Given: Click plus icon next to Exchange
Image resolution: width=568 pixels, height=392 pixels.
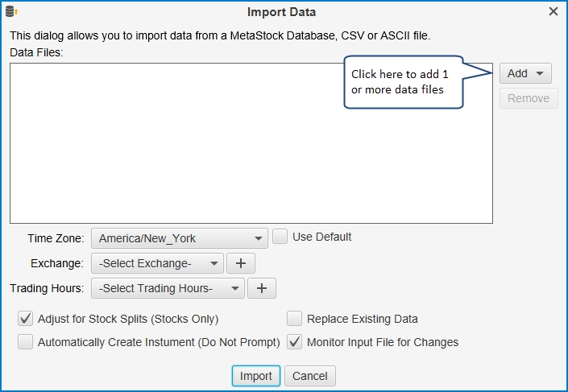Looking at the screenshot, I should point(241,263).
